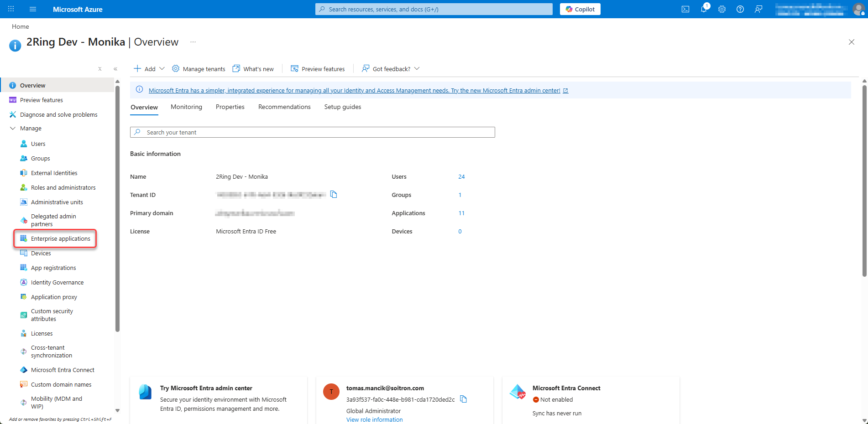Open Enterprise applications in sidebar
This screenshot has height=424, width=868.
(x=60, y=239)
